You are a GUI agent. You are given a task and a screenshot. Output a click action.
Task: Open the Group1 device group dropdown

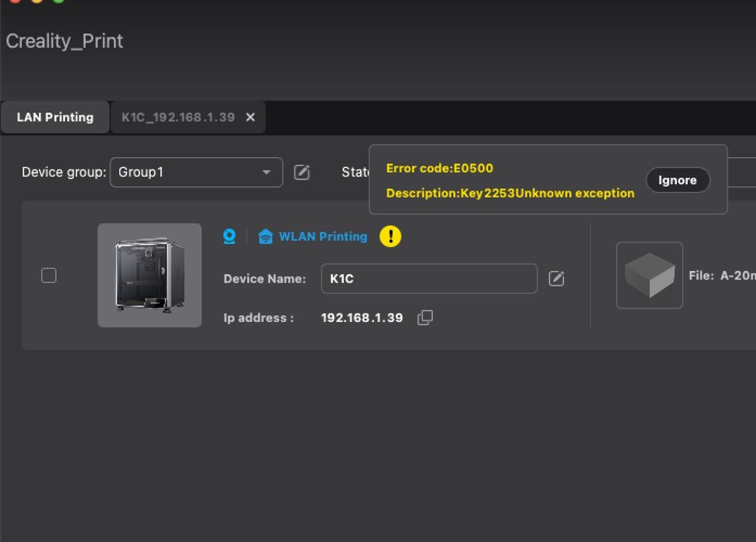pos(194,172)
